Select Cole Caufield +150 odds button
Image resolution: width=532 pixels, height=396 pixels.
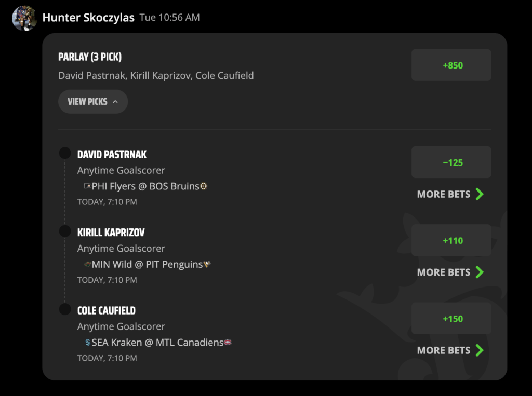451,319
